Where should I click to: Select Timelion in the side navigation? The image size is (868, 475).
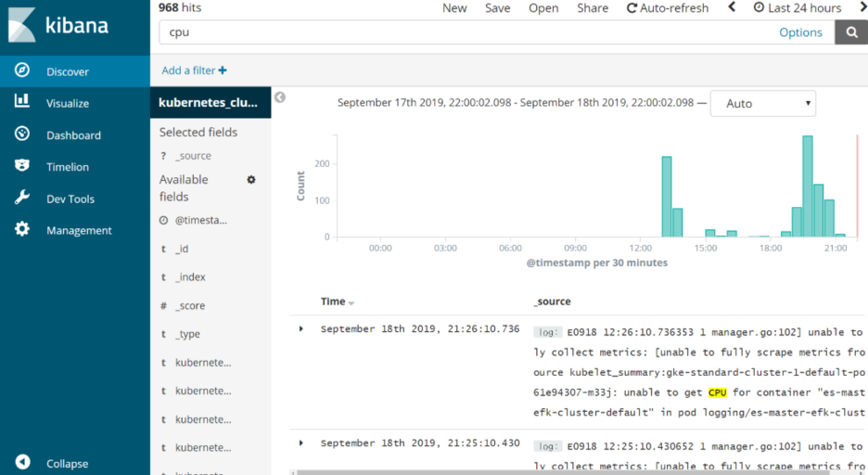75,167
